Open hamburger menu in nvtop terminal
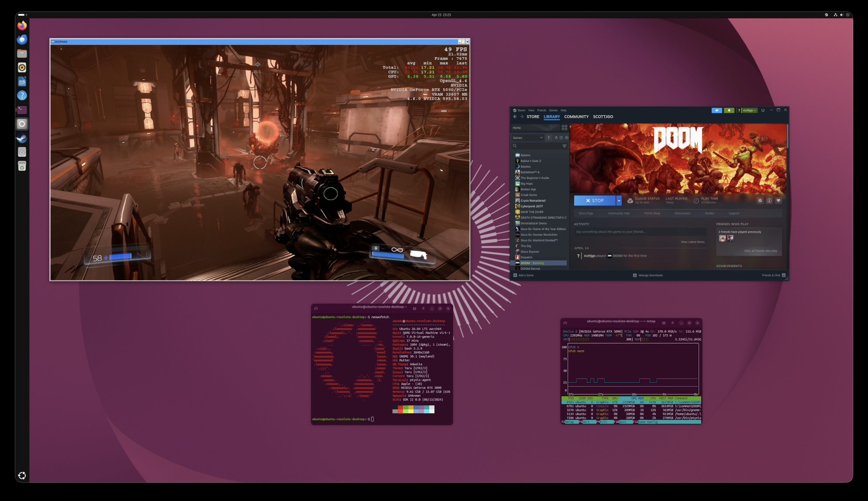Image resolution: width=868 pixels, height=501 pixels. pyautogui.click(x=672, y=323)
